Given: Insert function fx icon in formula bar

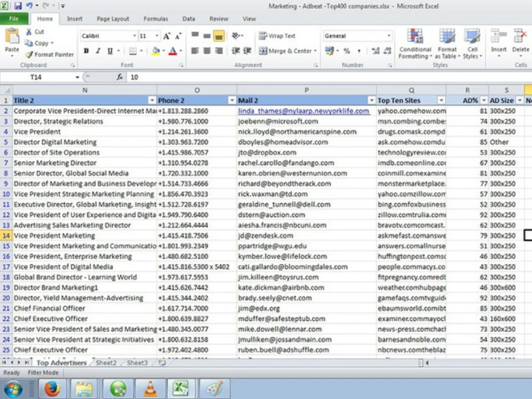Looking at the screenshot, I should (x=119, y=77).
